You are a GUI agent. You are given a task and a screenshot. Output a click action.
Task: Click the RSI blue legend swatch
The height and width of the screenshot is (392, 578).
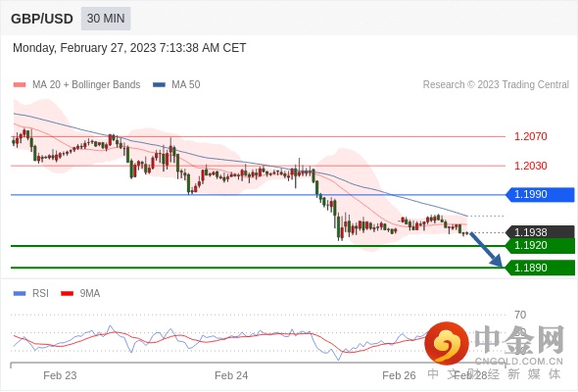pos(20,294)
